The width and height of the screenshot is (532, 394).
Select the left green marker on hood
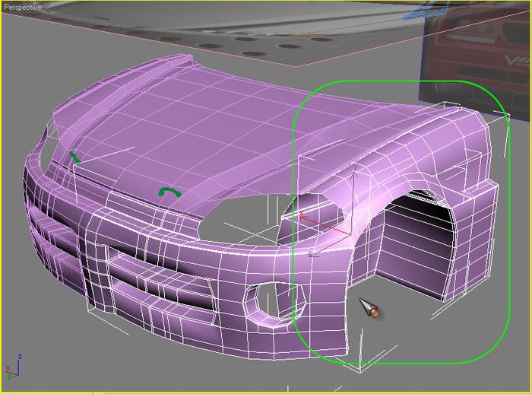74,157
